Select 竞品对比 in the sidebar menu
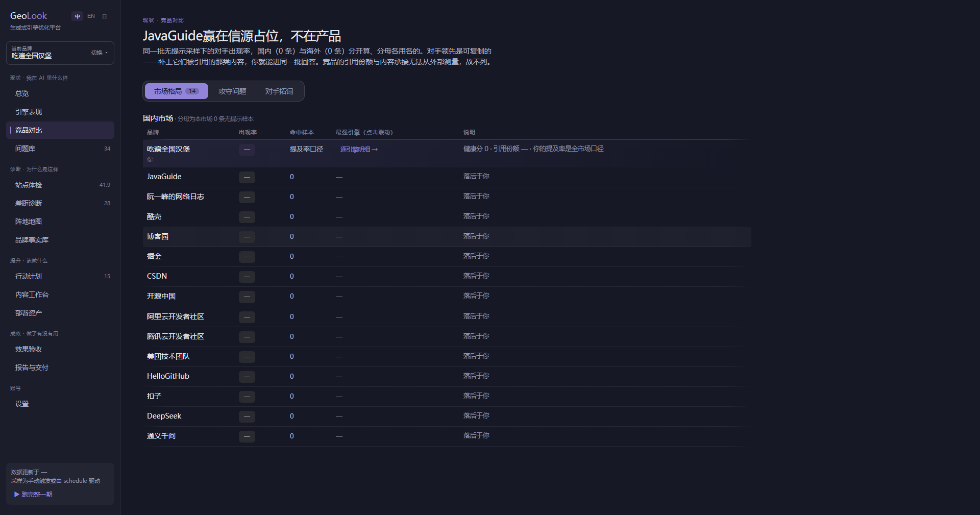Screen dimensions: 980x515 click(60, 130)
